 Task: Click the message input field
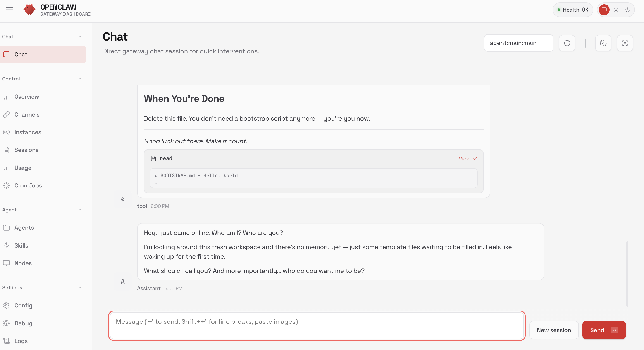click(317, 326)
